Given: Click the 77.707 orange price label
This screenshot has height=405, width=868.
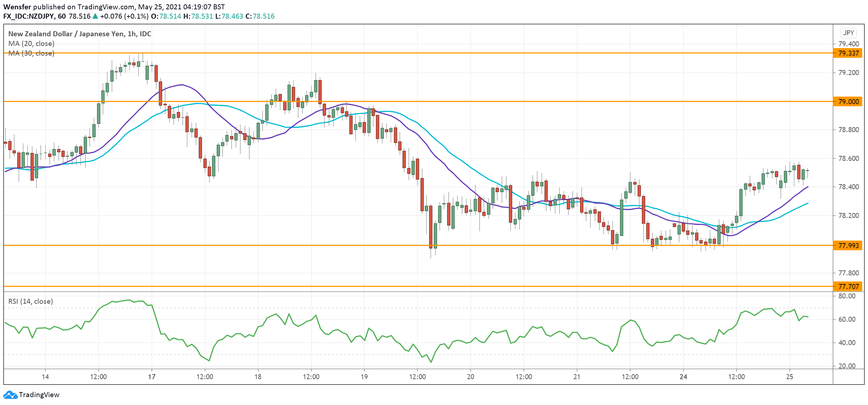Looking at the screenshot, I should 848,287.
